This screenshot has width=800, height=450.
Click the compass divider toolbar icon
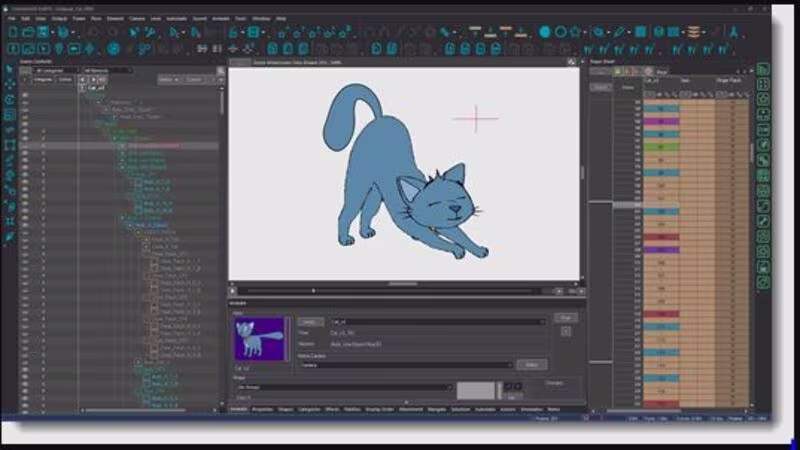pyautogui.click(x=734, y=32)
